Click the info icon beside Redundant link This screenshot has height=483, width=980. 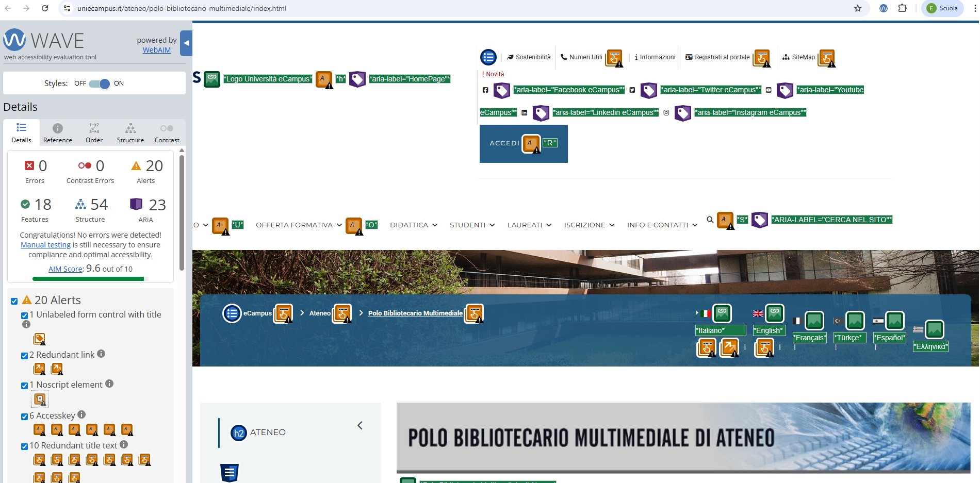(x=101, y=354)
